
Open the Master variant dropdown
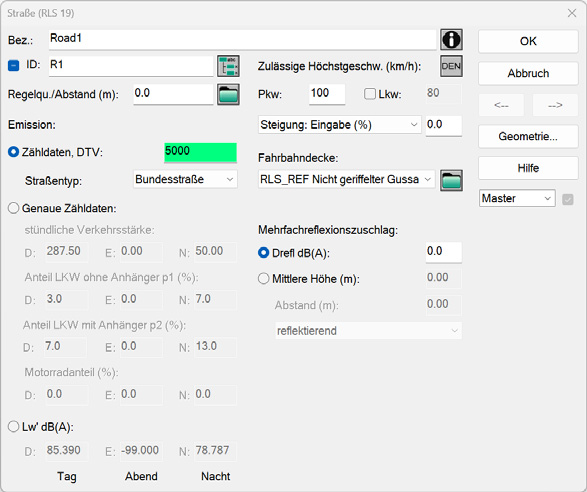(517, 198)
